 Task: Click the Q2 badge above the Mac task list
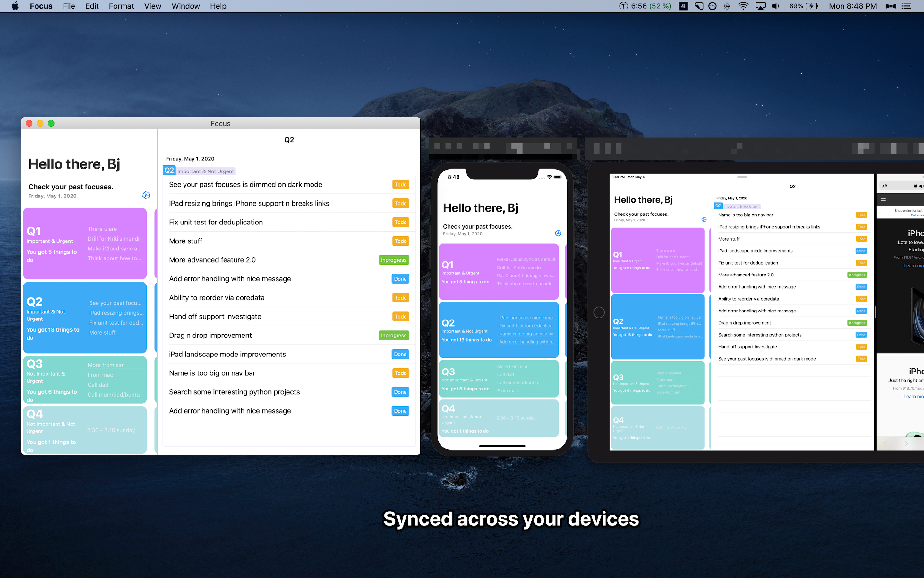tap(169, 171)
